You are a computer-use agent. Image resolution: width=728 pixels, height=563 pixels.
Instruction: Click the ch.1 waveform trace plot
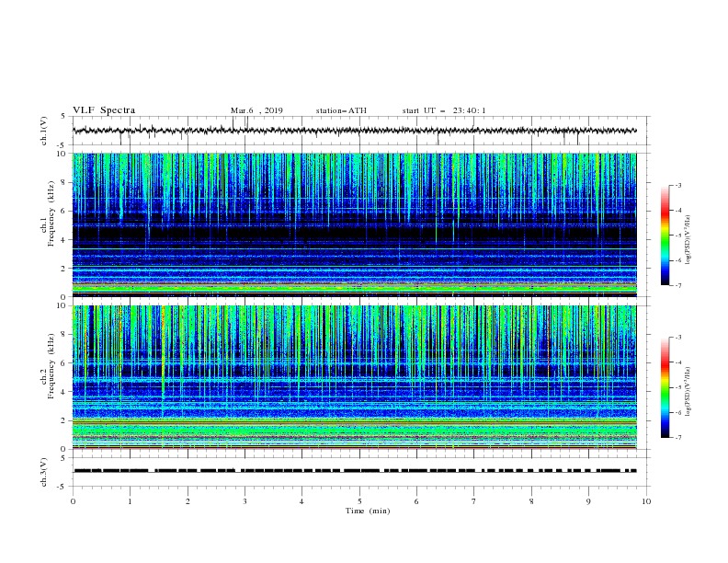355,131
